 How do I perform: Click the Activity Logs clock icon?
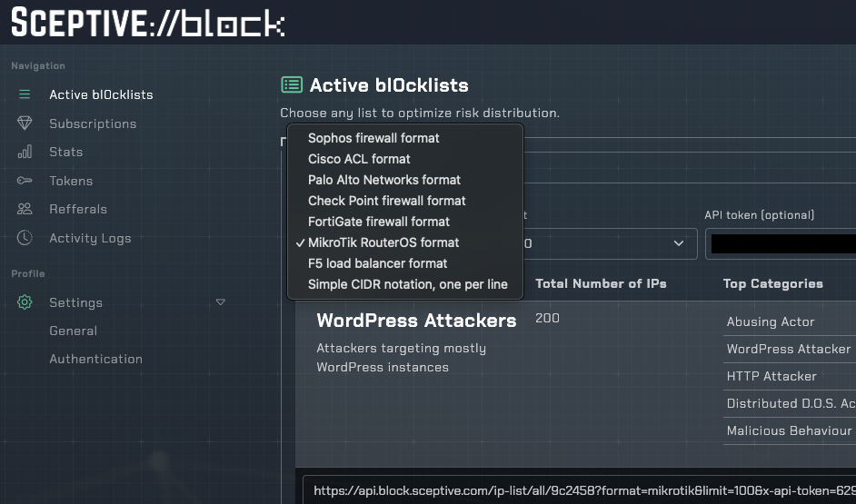pos(25,238)
